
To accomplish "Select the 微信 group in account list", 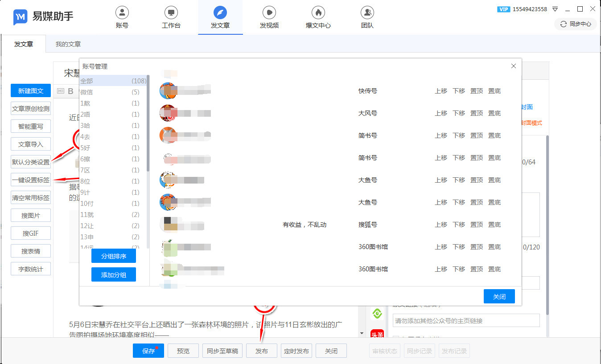I will pyautogui.click(x=110, y=92).
